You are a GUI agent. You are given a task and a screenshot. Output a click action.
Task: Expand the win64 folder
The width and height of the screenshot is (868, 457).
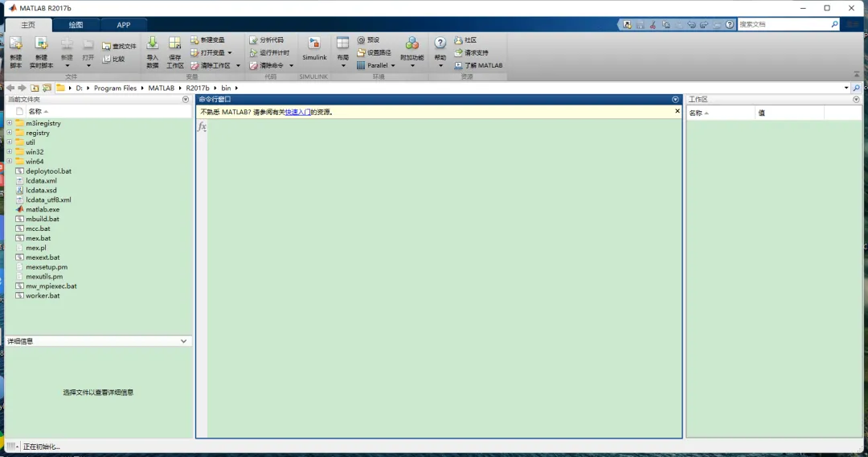click(x=10, y=161)
